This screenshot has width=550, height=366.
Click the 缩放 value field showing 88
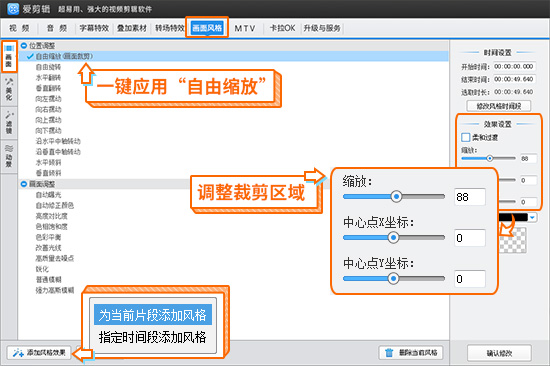528,159
